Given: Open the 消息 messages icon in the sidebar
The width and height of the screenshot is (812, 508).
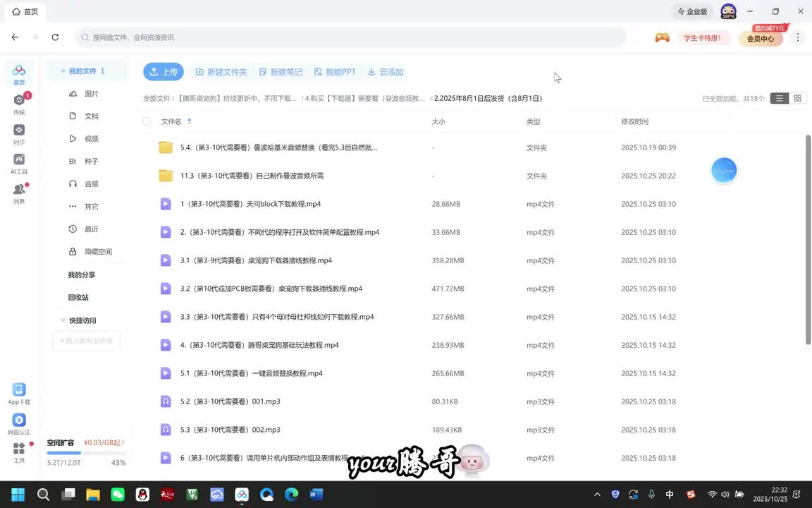Looking at the screenshot, I should point(19,193).
